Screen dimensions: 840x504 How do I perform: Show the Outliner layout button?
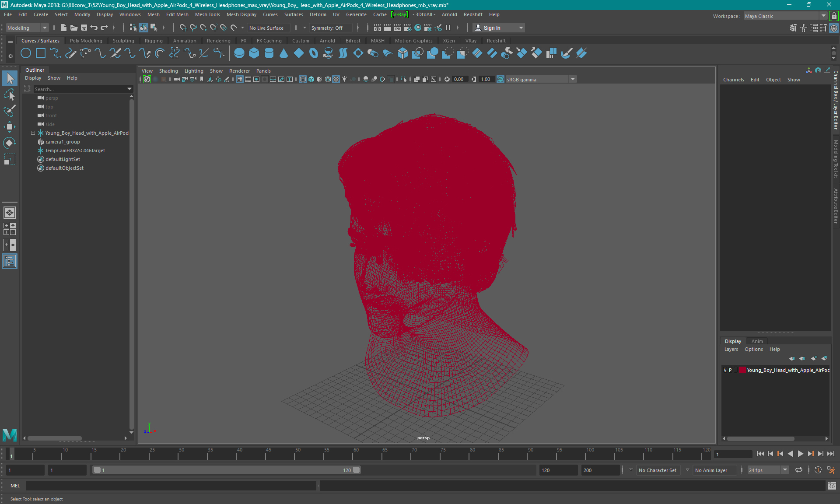[x=10, y=262]
